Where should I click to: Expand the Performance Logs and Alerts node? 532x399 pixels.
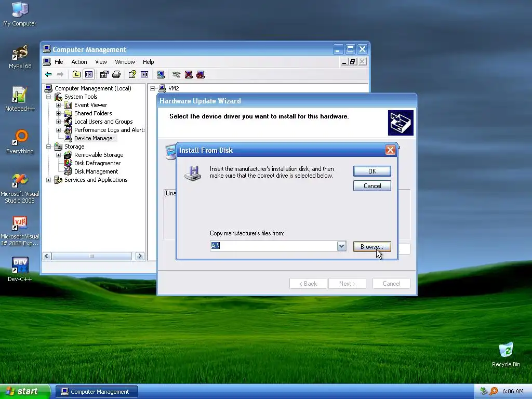pyautogui.click(x=58, y=130)
